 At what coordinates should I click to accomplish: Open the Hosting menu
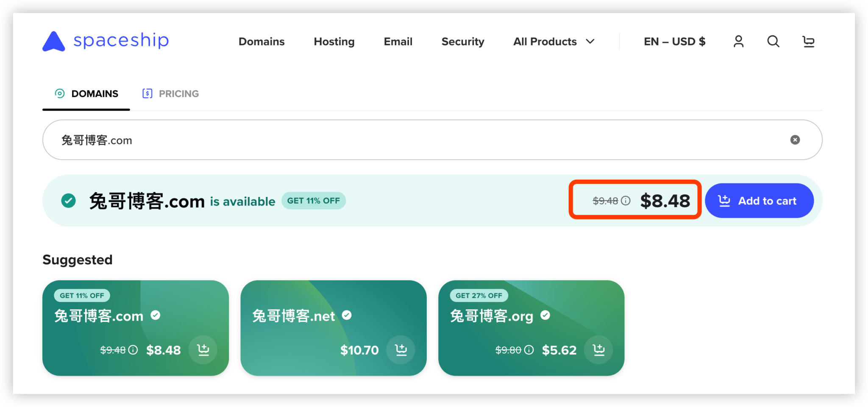click(x=334, y=42)
